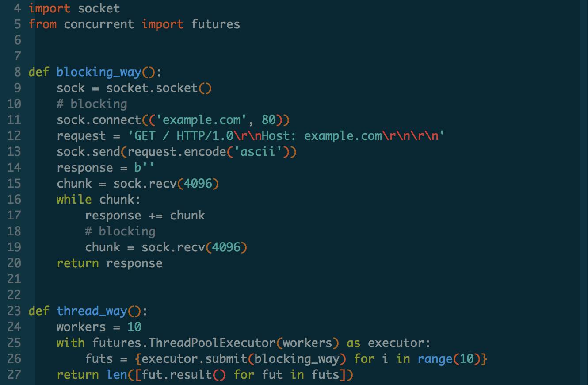Viewport: 588px width, 385px height.
Task: Click 'response' variable on line 14
Action: pyautogui.click(x=84, y=168)
